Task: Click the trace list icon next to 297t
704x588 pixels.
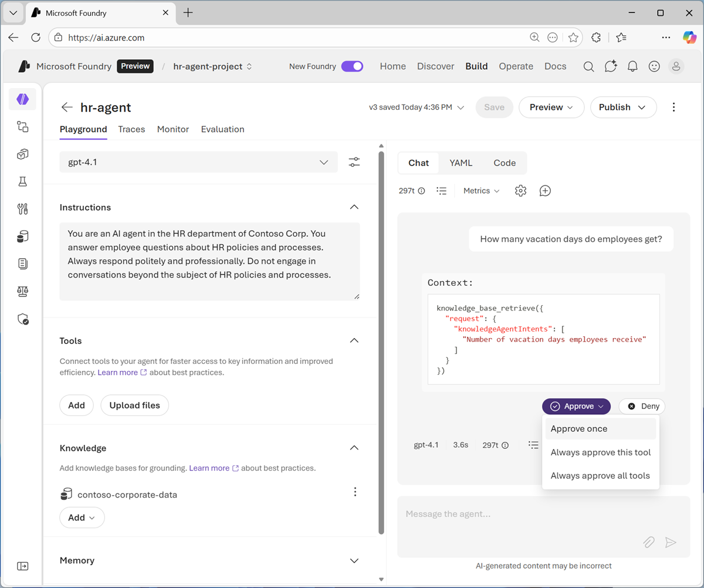Action: click(x=442, y=190)
